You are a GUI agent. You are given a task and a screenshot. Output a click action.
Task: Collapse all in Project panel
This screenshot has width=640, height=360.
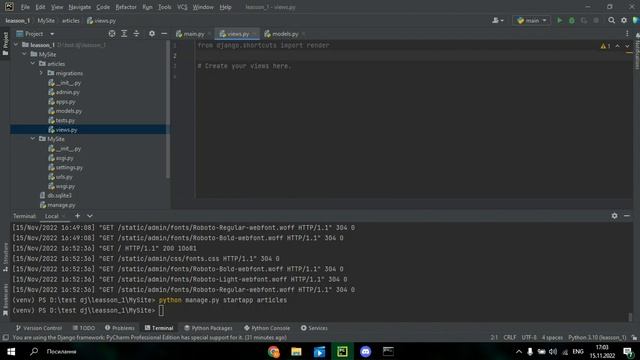pyautogui.click(x=136, y=34)
